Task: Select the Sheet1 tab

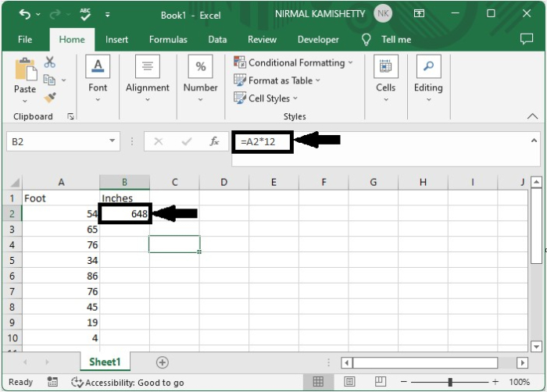Action: 105,362
